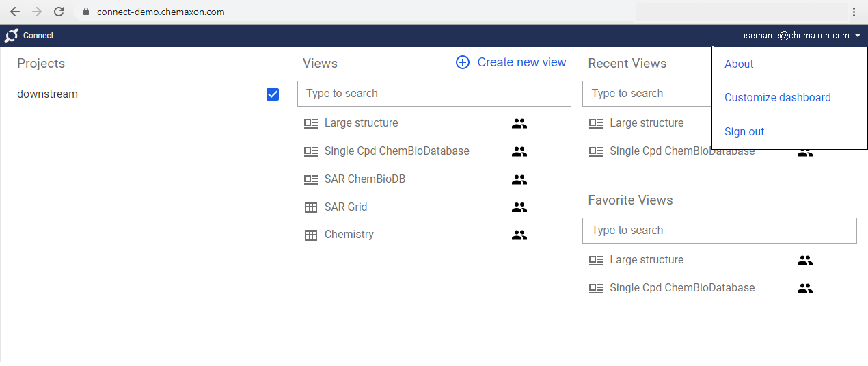Screen dimensions: 868x366
Task: Click people icon for Single Cpd ChemBioDatabase in Favorite Views
Action: click(805, 289)
